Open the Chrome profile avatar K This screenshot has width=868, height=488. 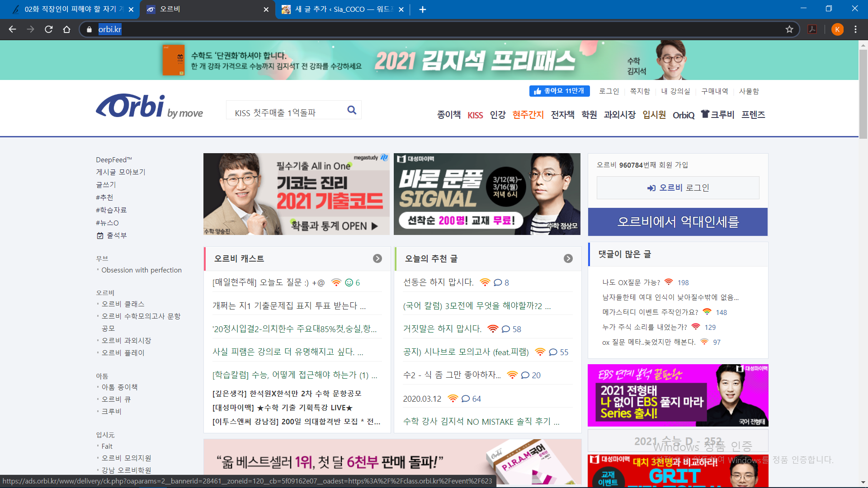pyautogui.click(x=837, y=29)
